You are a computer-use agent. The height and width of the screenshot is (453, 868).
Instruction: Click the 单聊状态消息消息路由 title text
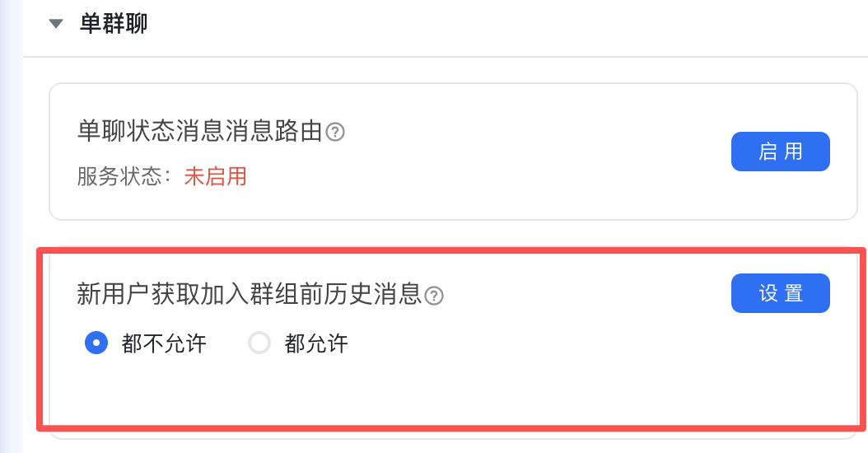point(199,132)
